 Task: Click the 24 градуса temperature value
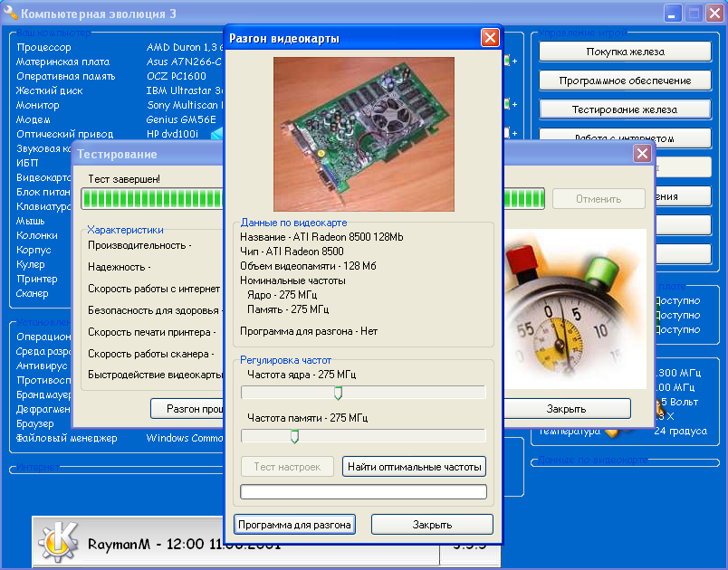[680, 431]
